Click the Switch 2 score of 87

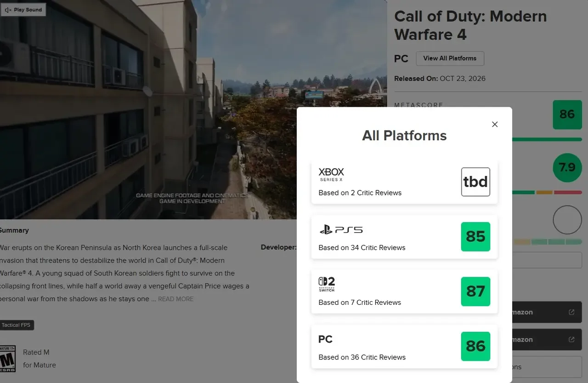(x=475, y=292)
